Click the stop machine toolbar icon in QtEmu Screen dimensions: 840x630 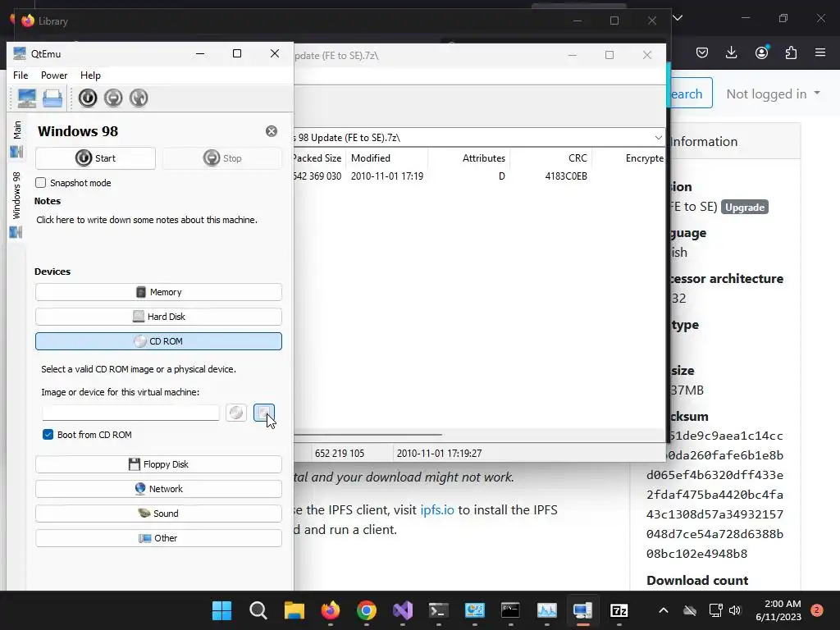click(x=113, y=98)
